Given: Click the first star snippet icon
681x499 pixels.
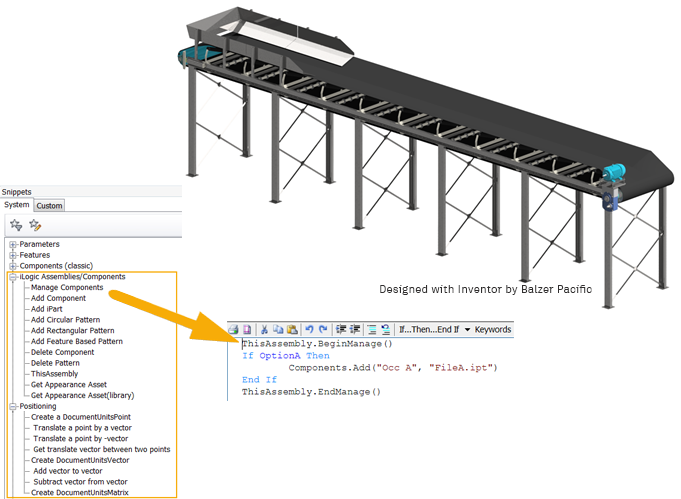Looking at the screenshot, I should point(16,225).
